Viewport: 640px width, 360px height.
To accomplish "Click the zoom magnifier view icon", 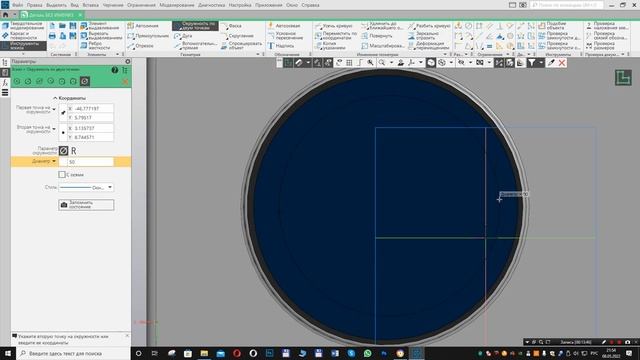I will (382, 63).
